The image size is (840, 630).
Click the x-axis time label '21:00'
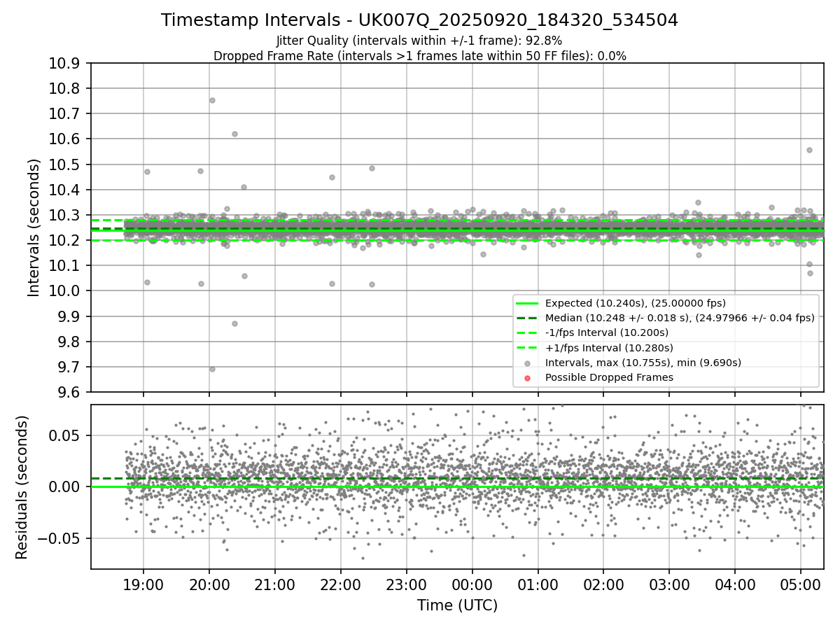pyautogui.click(x=275, y=584)
